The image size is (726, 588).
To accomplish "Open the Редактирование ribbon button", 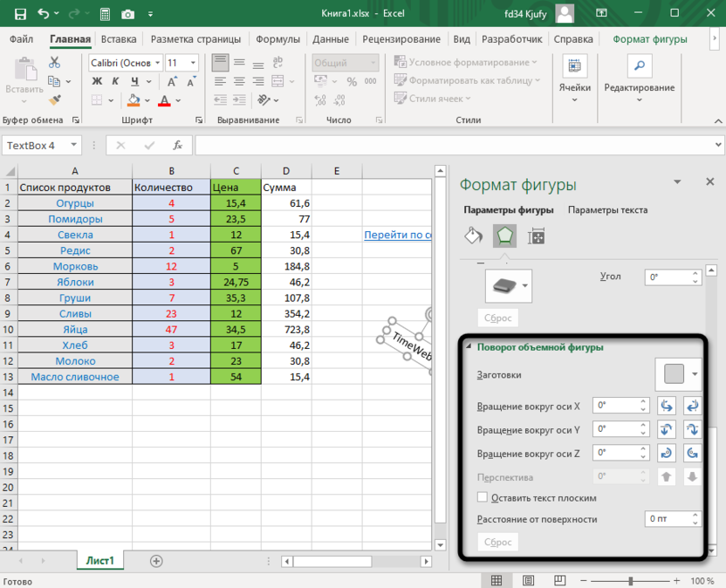I will (640, 77).
